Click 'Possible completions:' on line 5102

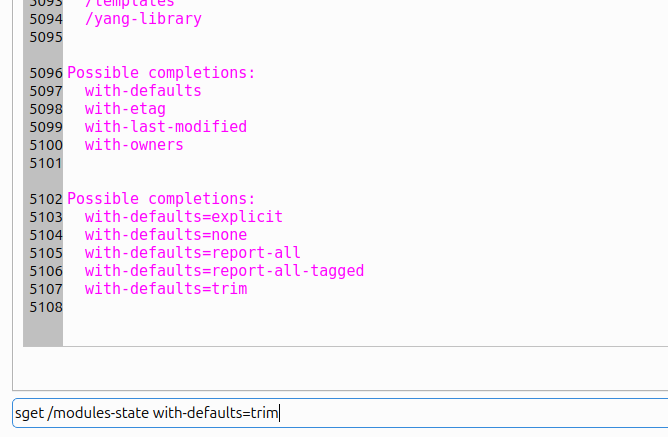pos(161,199)
